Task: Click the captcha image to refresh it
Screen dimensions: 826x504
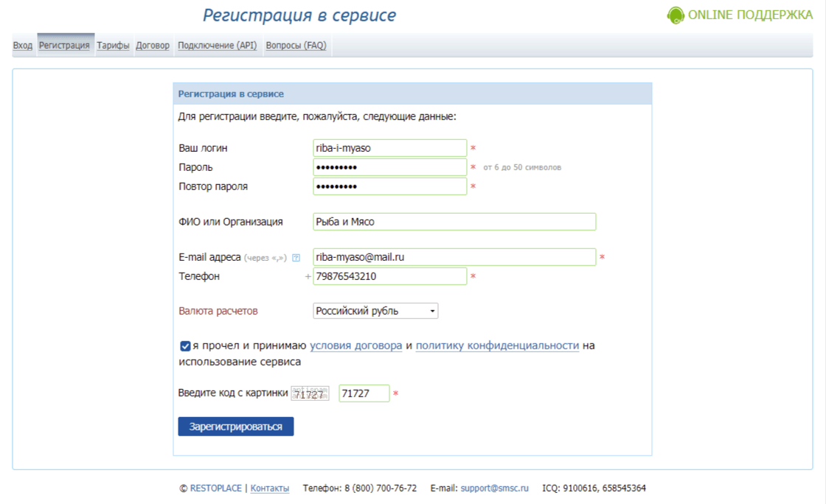Action: click(311, 393)
